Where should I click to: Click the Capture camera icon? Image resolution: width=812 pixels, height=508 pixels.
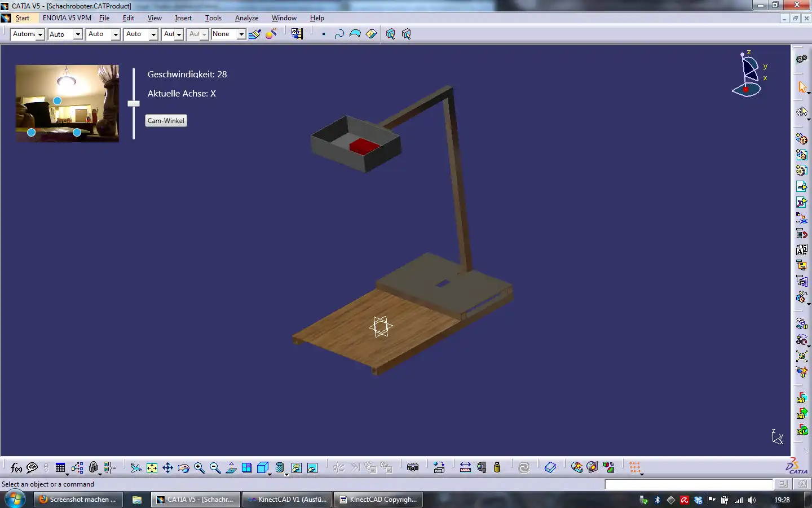pos(413,467)
